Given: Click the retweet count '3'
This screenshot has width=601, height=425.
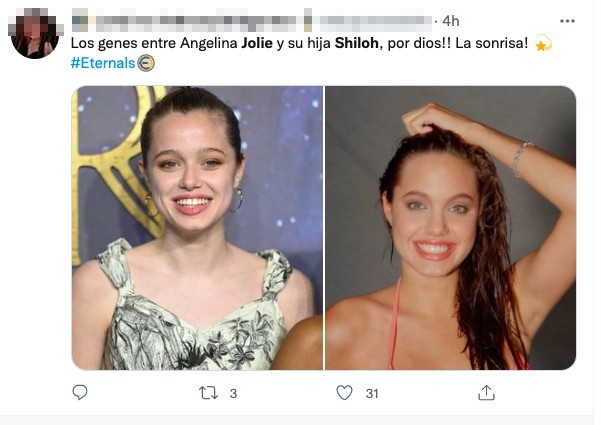Looking at the screenshot, I should pyautogui.click(x=233, y=394).
